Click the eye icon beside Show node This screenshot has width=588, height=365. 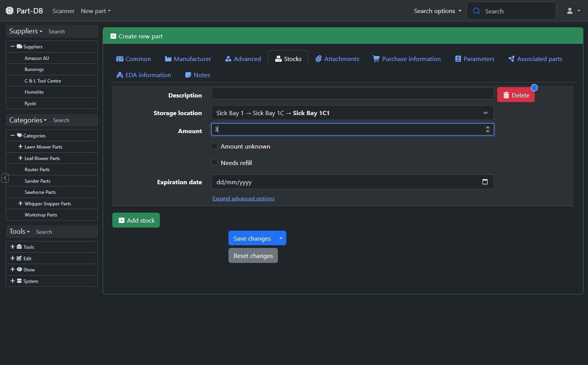(19, 269)
